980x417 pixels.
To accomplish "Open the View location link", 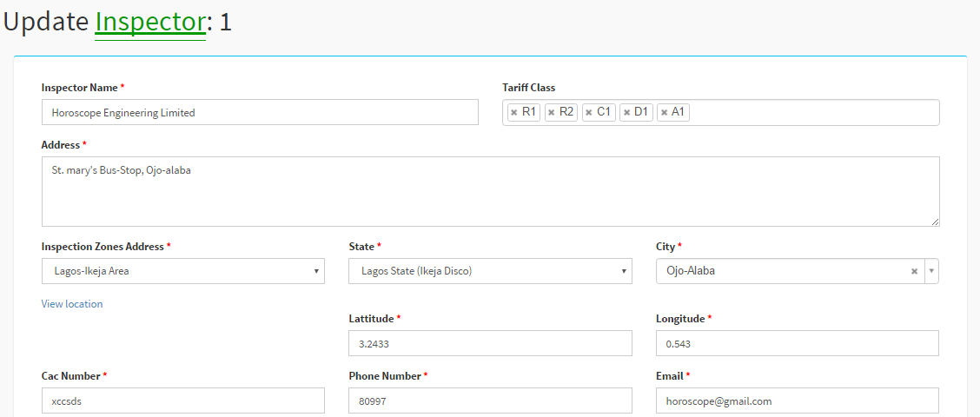I will point(72,304).
